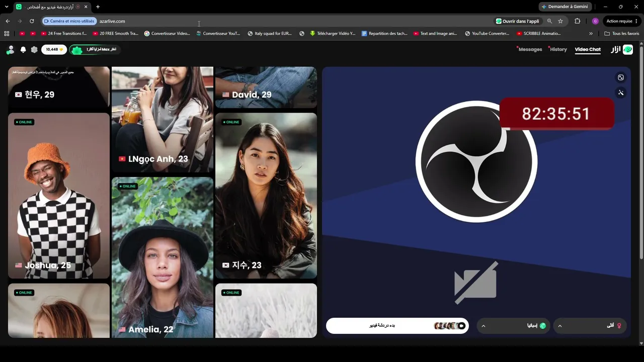Click the Action requise menu button
Image resolution: width=644 pixels, height=362 pixels.
click(x=622, y=21)
